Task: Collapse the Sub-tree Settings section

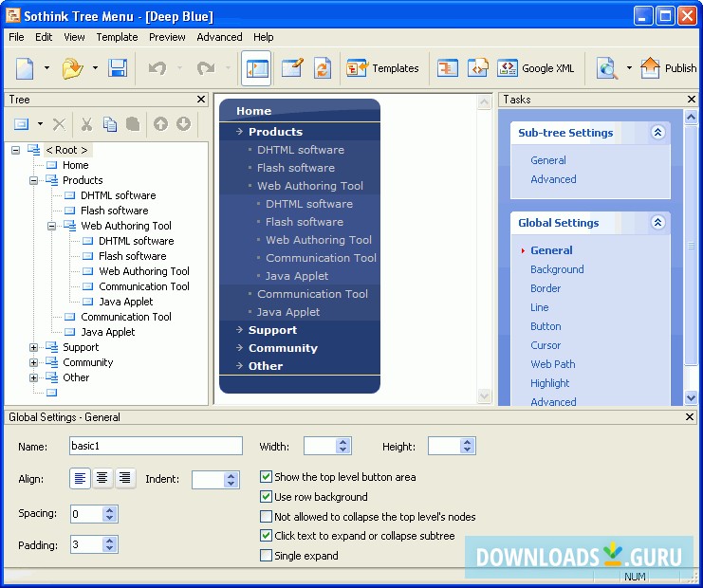Action: 657,133
